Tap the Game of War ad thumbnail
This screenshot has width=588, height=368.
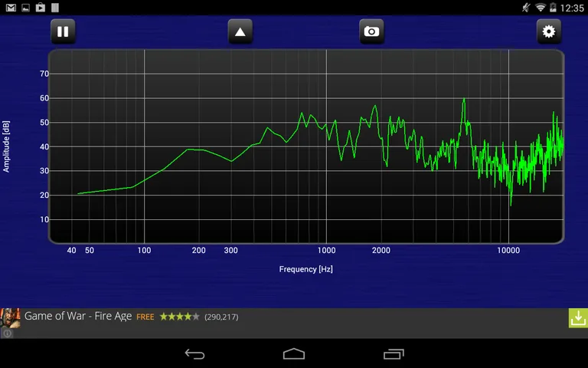10,318
